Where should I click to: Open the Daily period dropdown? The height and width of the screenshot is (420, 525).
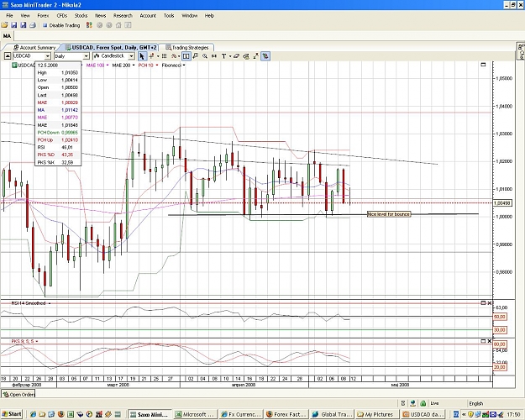coord(86,56)
